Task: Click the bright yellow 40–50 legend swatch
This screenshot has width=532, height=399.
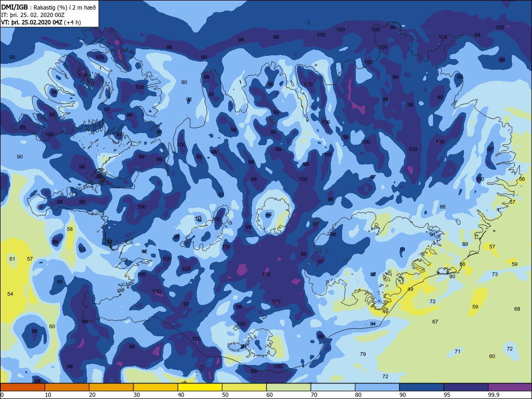Action: 200,387
